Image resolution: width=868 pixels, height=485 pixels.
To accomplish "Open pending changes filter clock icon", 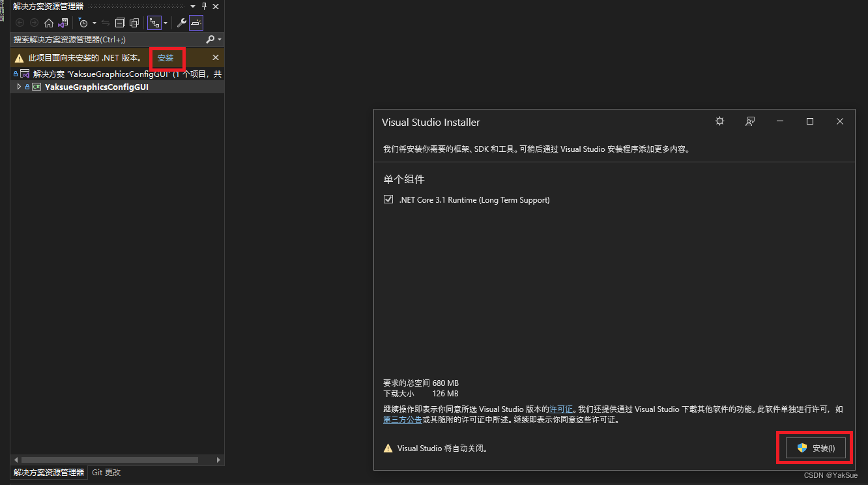I will pos(83,23).
